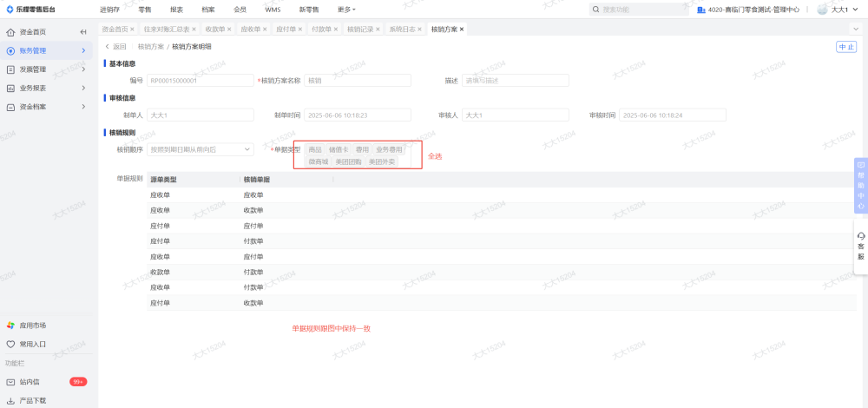Switch to the 核销记录 tab
The width and height of the screenshot is (868, 408).
pos(360,29)
